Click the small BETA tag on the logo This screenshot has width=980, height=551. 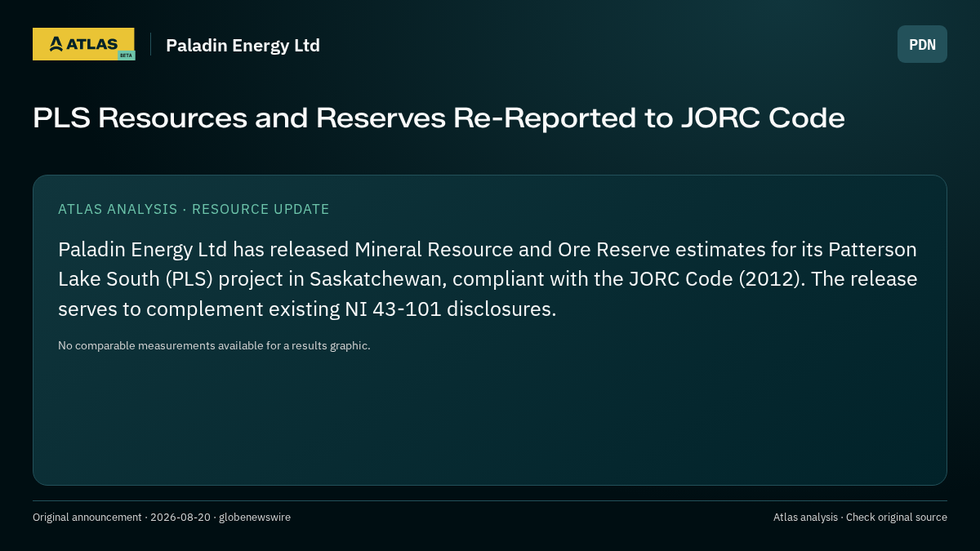click(x=126, y=56)
